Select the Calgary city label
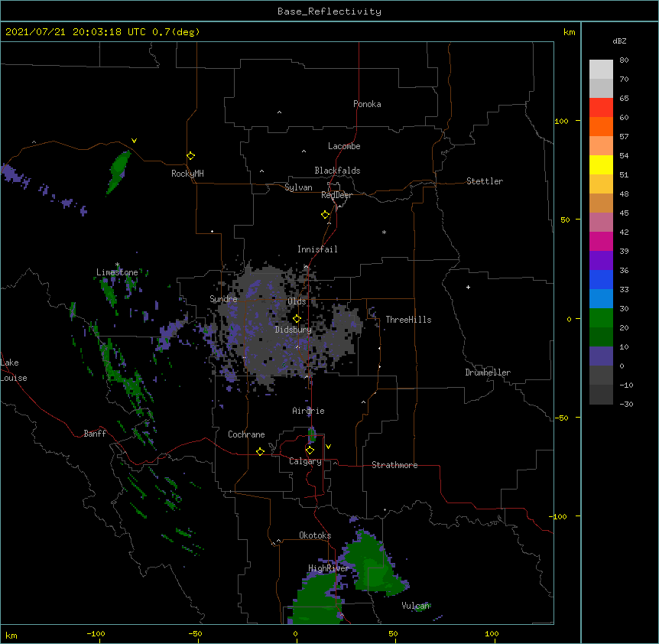 pos(305,461)
